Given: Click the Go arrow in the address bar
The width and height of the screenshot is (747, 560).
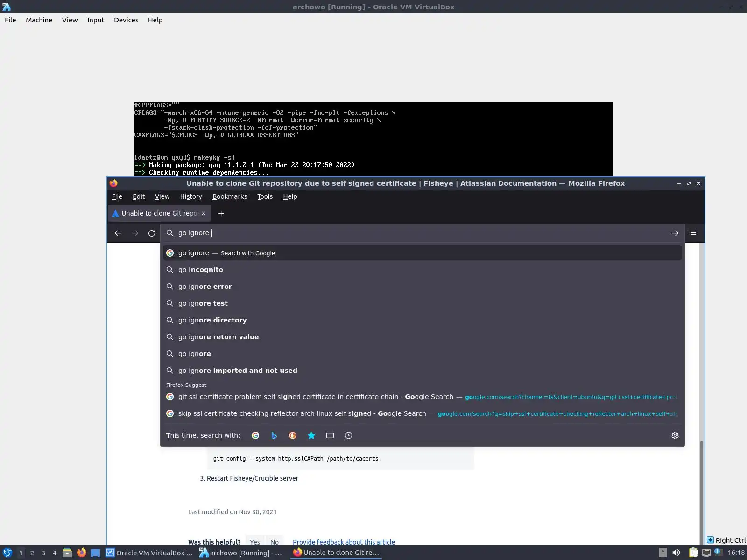Looking at the screenshot, I should (x=675, y=233).
